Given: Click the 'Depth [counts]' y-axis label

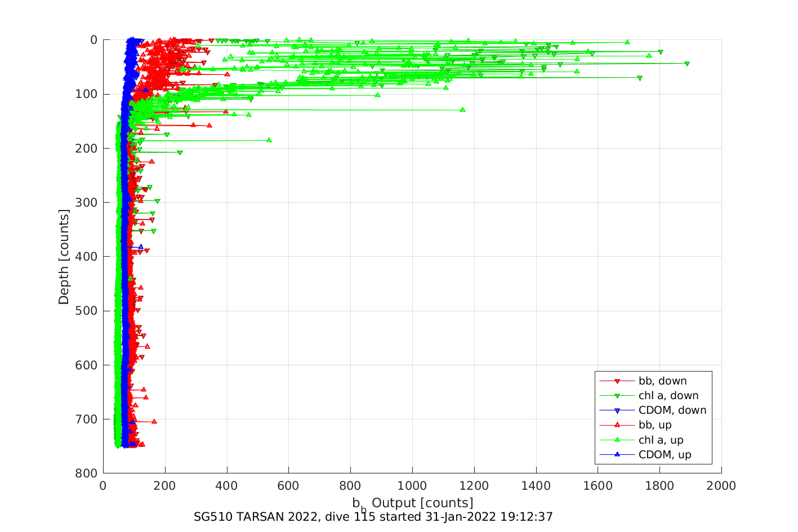Looking at the screenshot, I should click(64, 257).
